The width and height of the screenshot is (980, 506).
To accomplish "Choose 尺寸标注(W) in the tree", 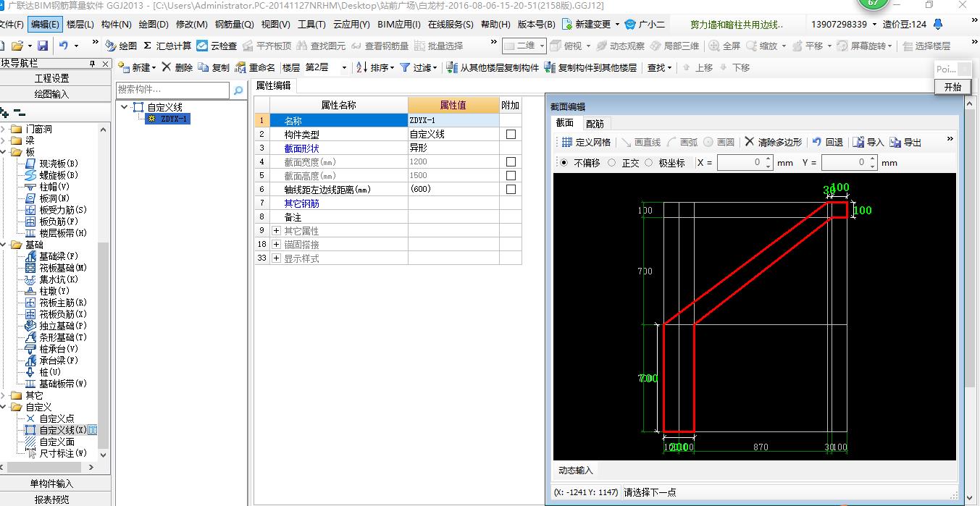I will coord(62,453).
